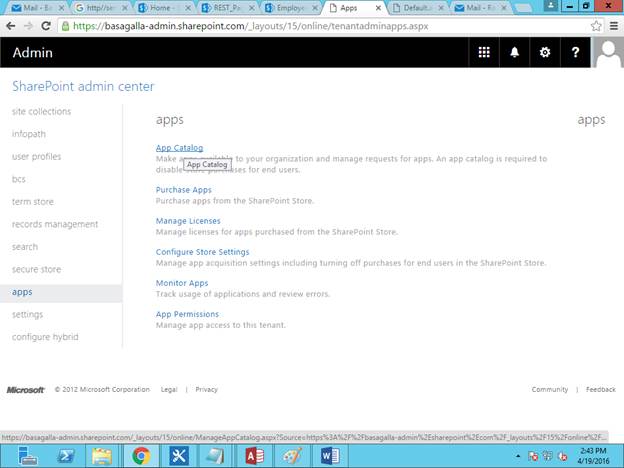This screenshot has width=624, height=468.
Task: Open Configure Store Settings link
Action: point(202,252)
